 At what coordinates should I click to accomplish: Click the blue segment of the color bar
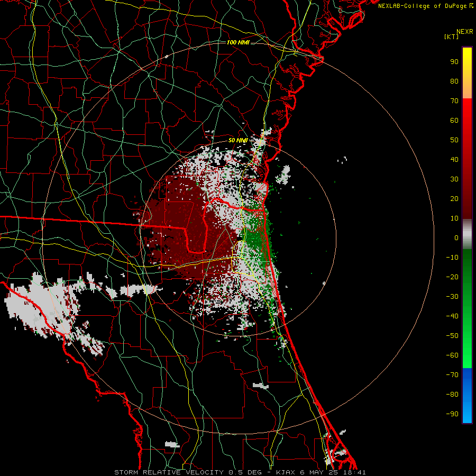[x=467, y=396]
